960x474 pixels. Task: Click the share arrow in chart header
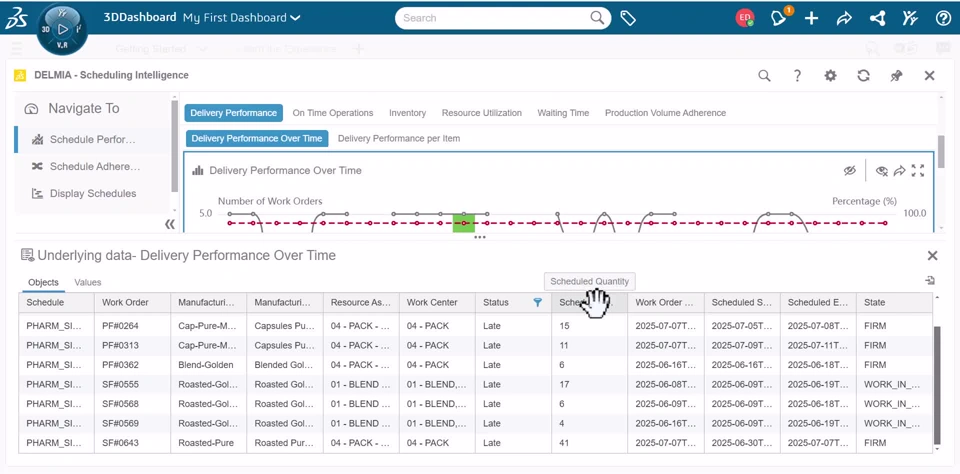899,171
